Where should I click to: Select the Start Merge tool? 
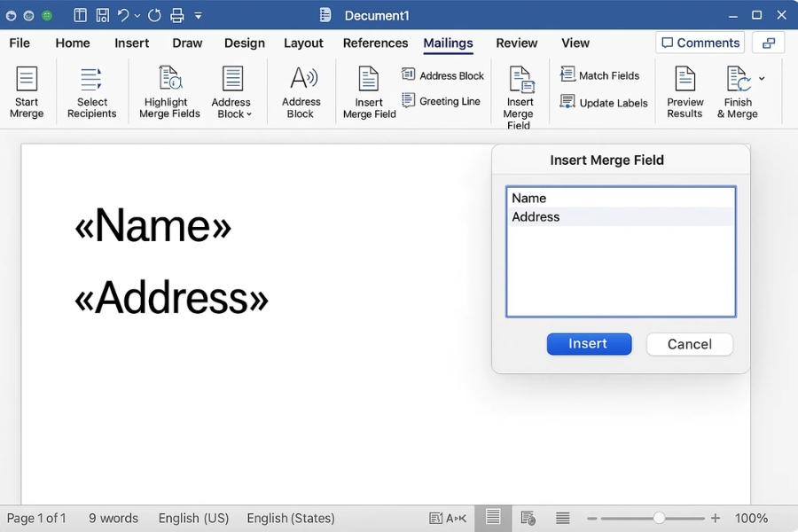pyautogui.click(x=27, y=91)
